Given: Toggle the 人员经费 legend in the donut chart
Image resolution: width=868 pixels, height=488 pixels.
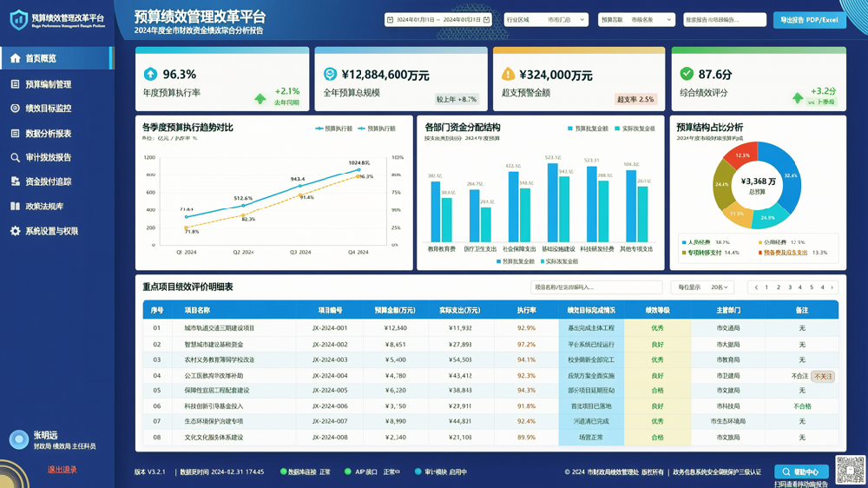Looking at the screenshot, I should coord(696,242).
